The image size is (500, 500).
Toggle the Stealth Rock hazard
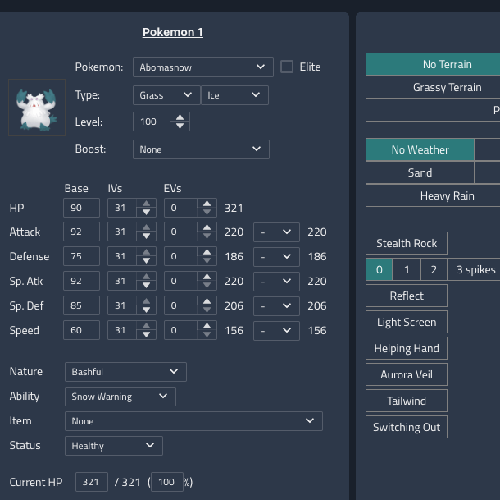tap(407, 243)
